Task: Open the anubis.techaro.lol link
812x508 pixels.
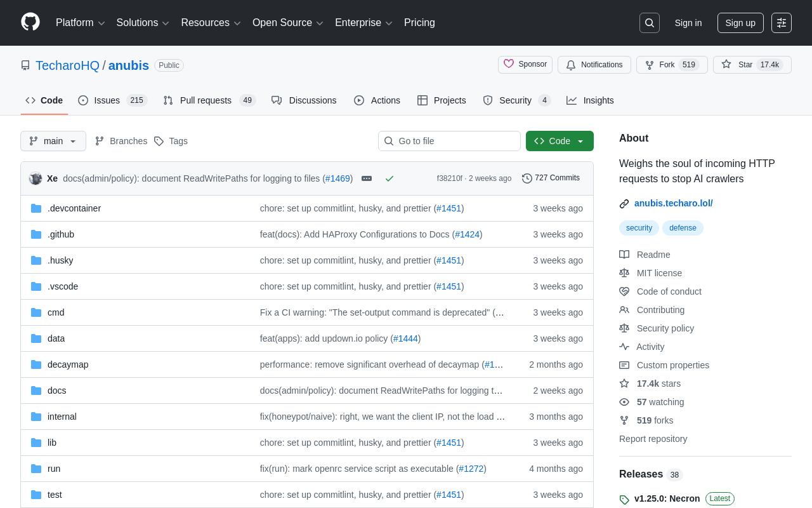Action: click(674, 203)
